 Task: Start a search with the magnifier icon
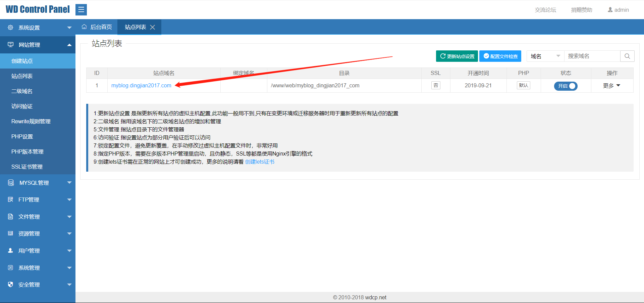(x=627, y=56)
